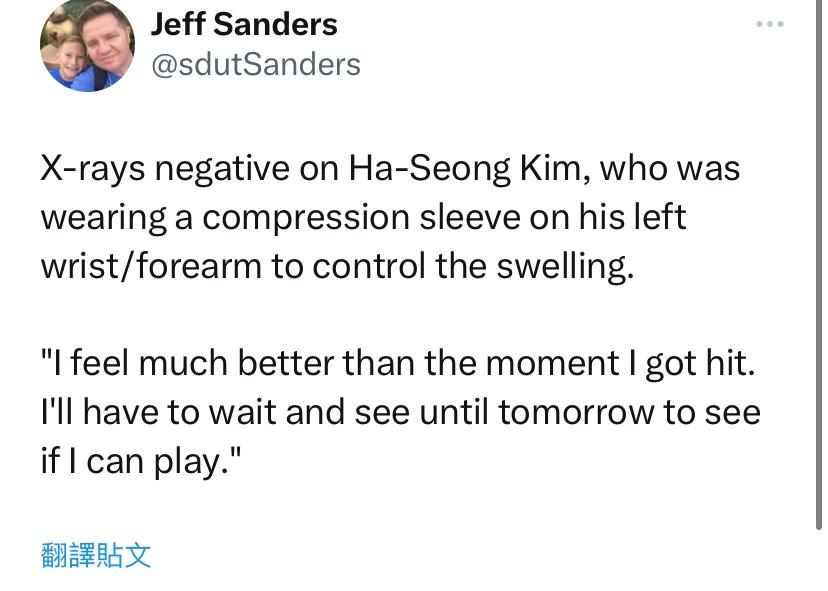Open Jeff Sanders' profile avatar photo
This screenshot has width=828, height=591.
tap(87, 45)
